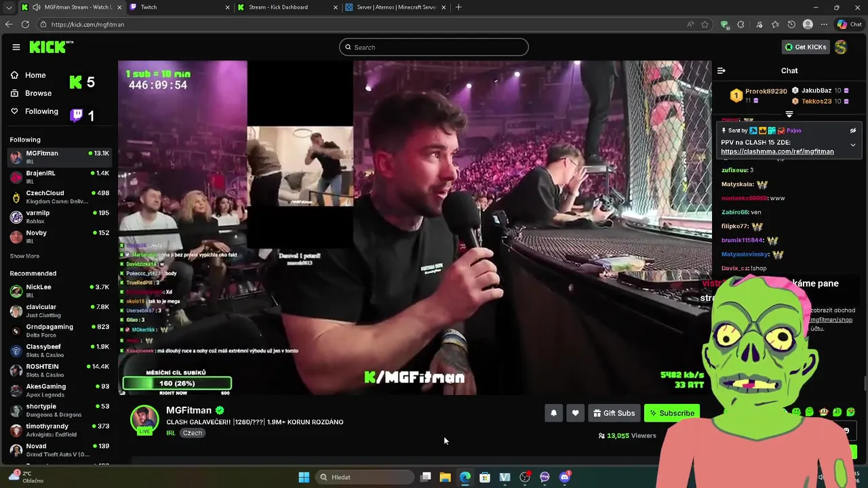Viewport: 868px width, 488px height.
Task: Open the browser History icon
Action: click(791, 24)
